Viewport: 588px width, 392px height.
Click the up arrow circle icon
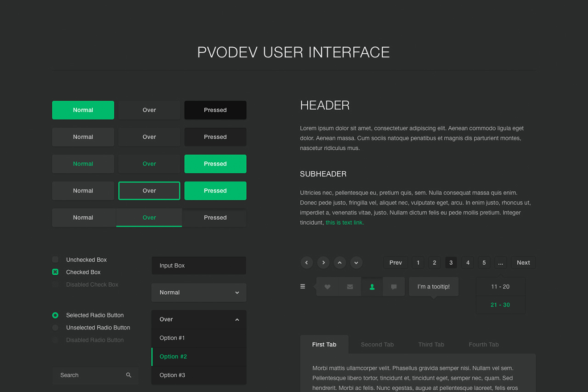point(339,262)
